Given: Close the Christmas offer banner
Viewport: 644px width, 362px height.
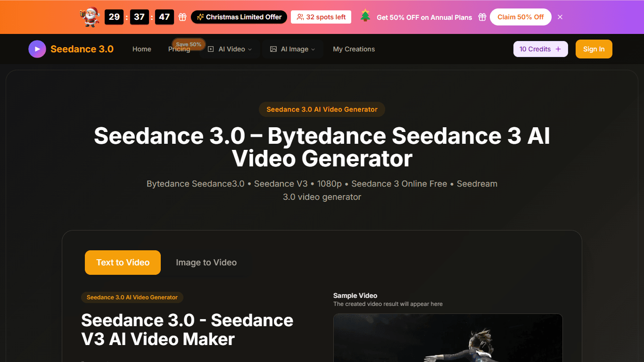Looking at the screenshot, I should (560, 17).
